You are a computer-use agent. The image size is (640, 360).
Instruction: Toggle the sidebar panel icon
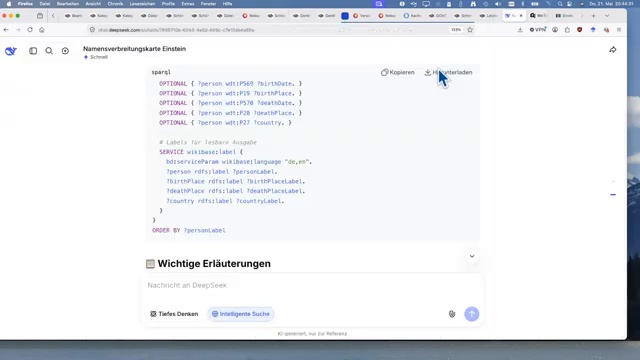click(33, 51)
